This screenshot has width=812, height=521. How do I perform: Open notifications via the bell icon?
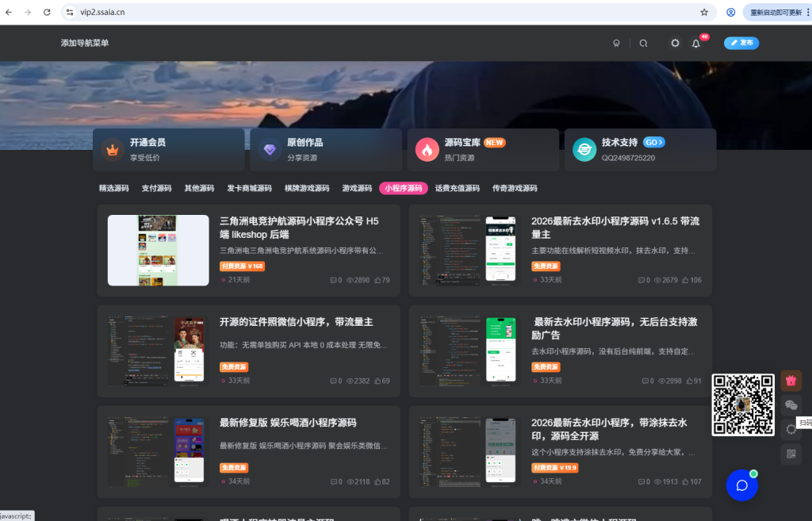coord(696,44)
